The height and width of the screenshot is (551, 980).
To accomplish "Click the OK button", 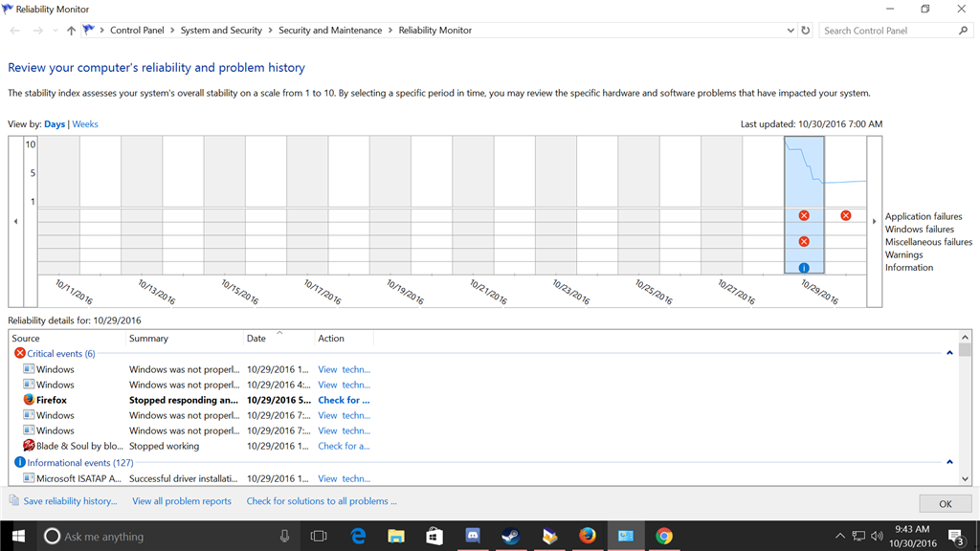I will (x=945, y=503).
